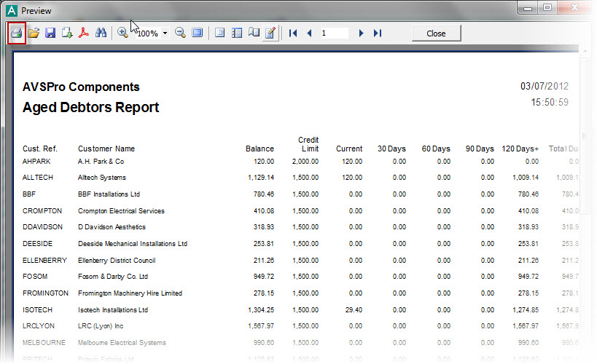Go to the first page
This screenshot has height=364, width=597.
[x=293, y=33]
